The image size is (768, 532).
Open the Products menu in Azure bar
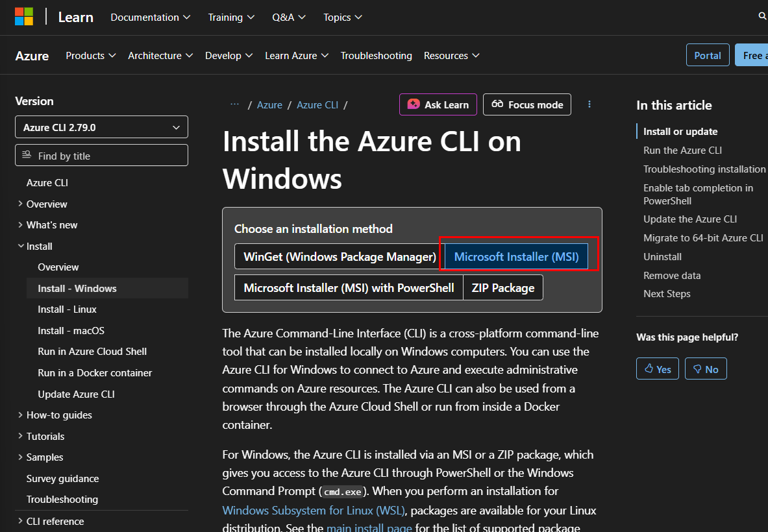click(x=90, y=56)
